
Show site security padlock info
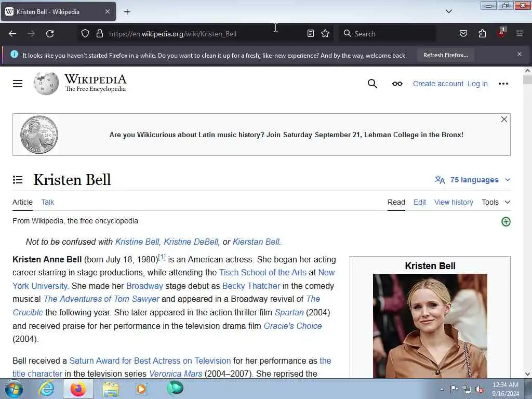pyautogui.click(x=99, y=34)
